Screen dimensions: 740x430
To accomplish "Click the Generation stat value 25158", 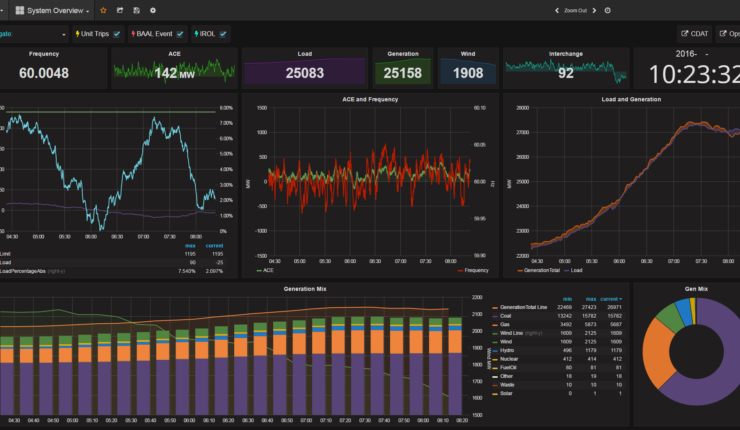I will 403,73.
